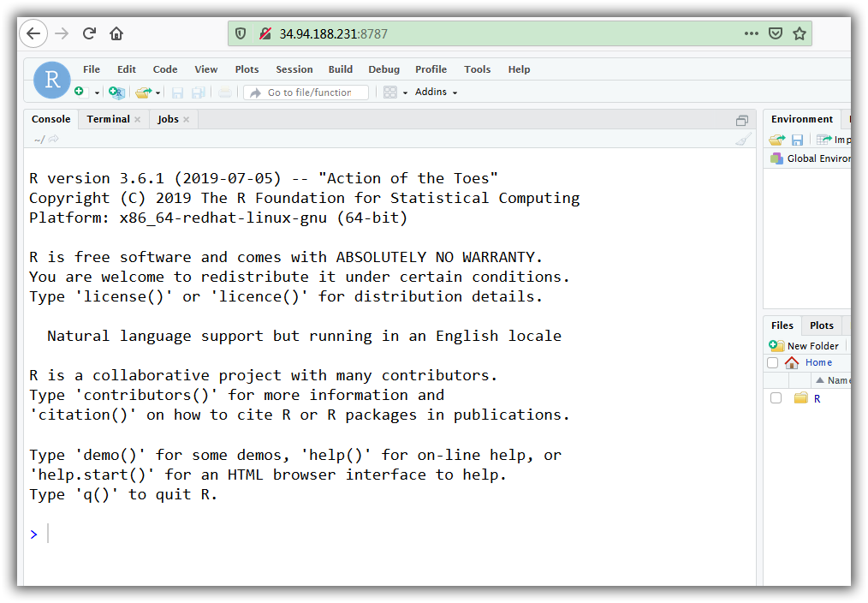The width and height of the screenshot is (868, 603).
Task: Select the Environment tab
Action: pos(801,119)
